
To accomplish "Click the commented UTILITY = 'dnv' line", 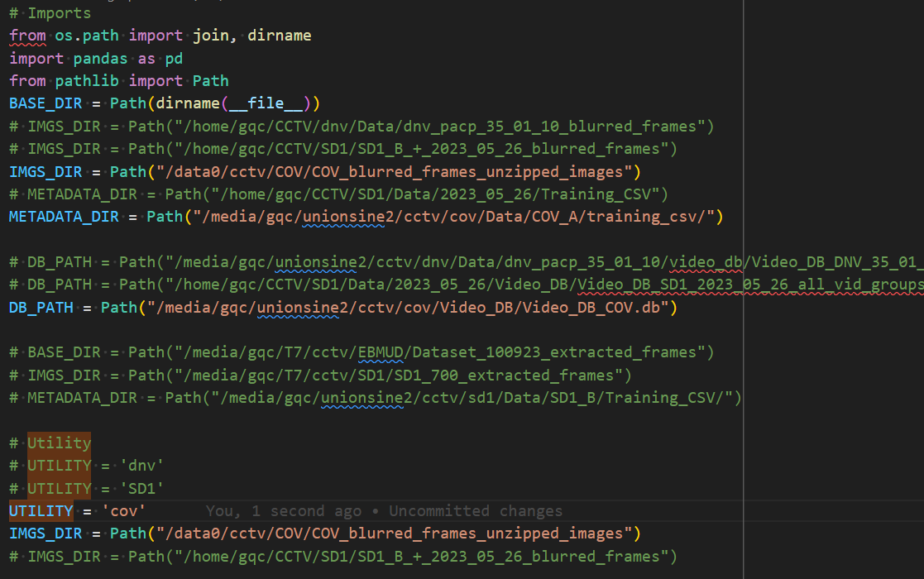I will click(87, 466).
